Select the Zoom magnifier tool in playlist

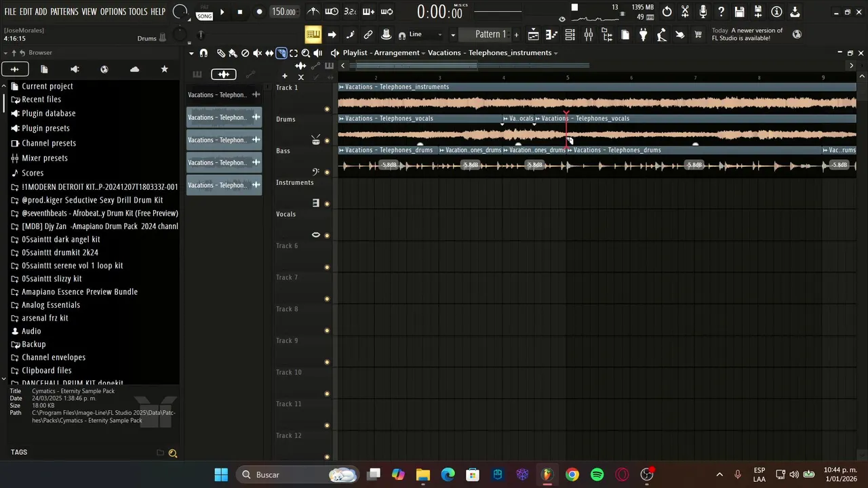[x=306, y=53]
